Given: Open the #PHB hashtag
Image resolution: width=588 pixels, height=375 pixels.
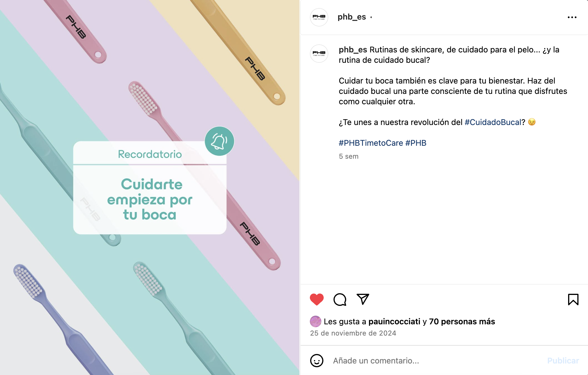Looking at the screenshot, I should [416, 143].
